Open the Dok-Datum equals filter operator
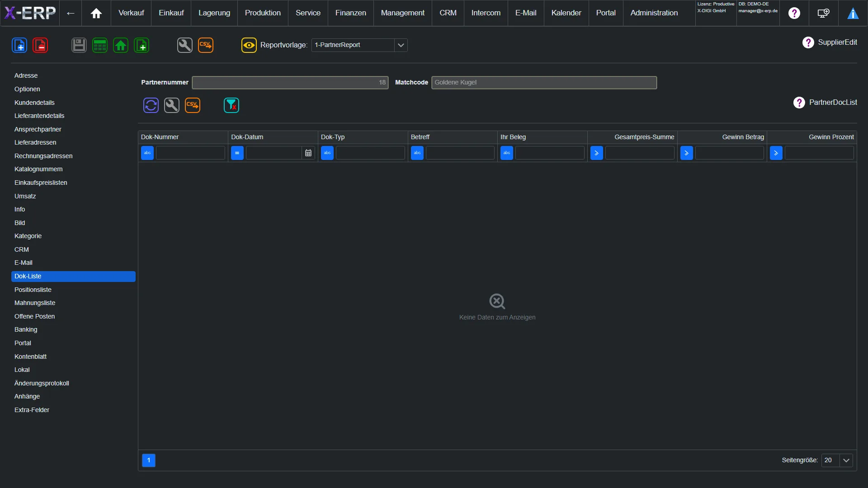868x488 pixels. pyautogui.click(x=237, y=153)
